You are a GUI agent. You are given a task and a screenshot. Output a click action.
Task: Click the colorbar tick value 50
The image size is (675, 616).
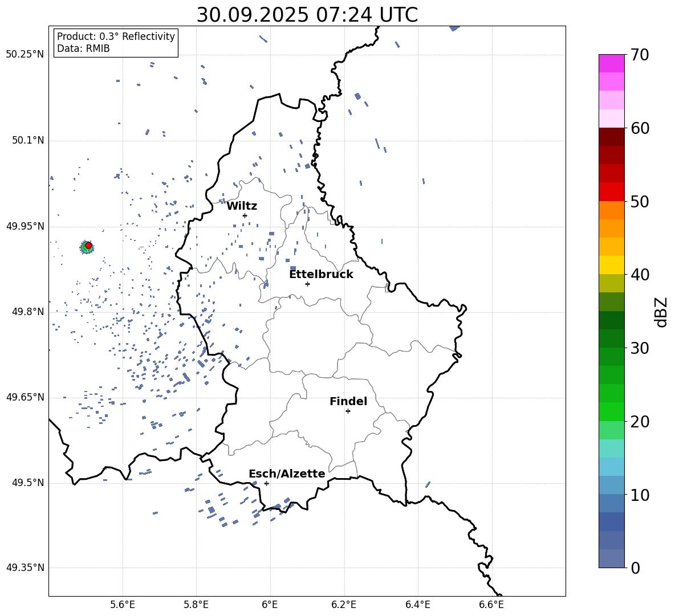[640, 201]
